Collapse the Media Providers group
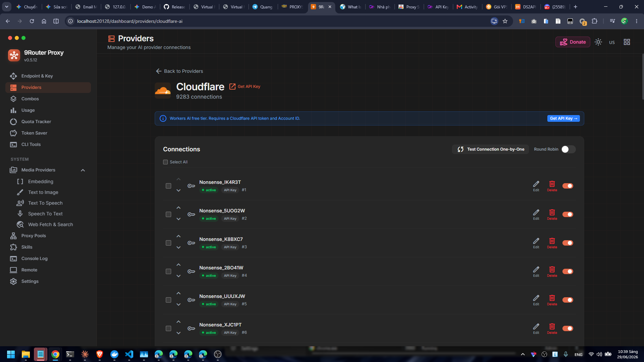The image size is (644, 362). 83,170
